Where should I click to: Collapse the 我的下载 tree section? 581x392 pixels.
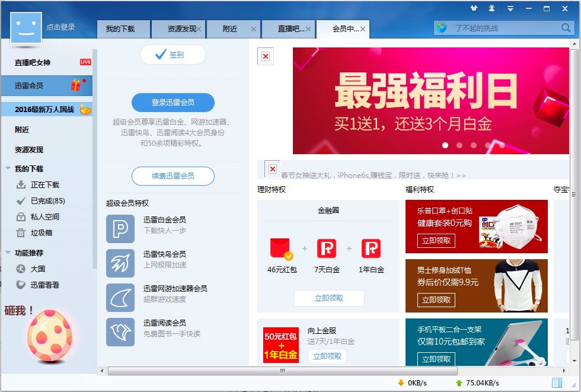pyautogui.click(x=8, y=168)
